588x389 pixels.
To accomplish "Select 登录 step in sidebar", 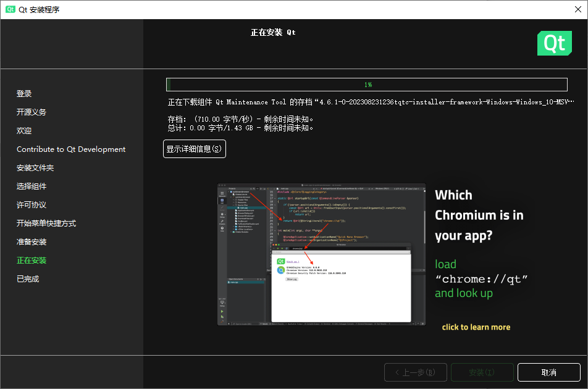I will (24, 93).
